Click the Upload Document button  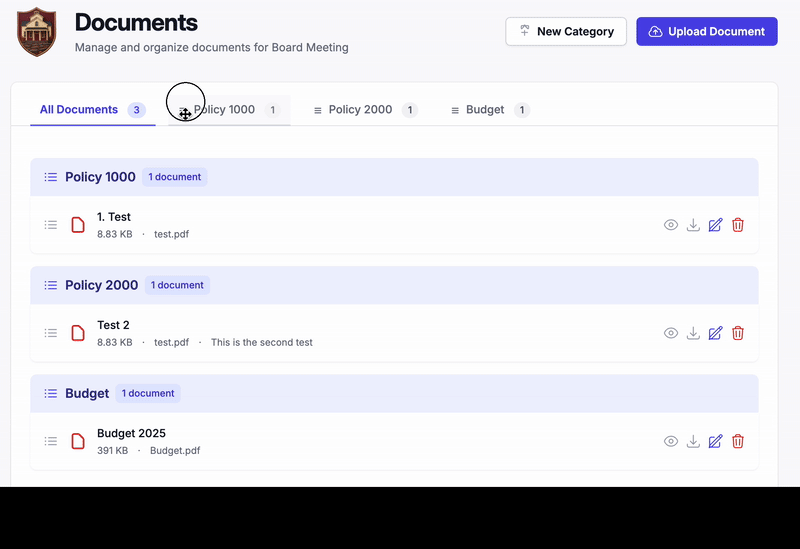[x=707, y=32]
